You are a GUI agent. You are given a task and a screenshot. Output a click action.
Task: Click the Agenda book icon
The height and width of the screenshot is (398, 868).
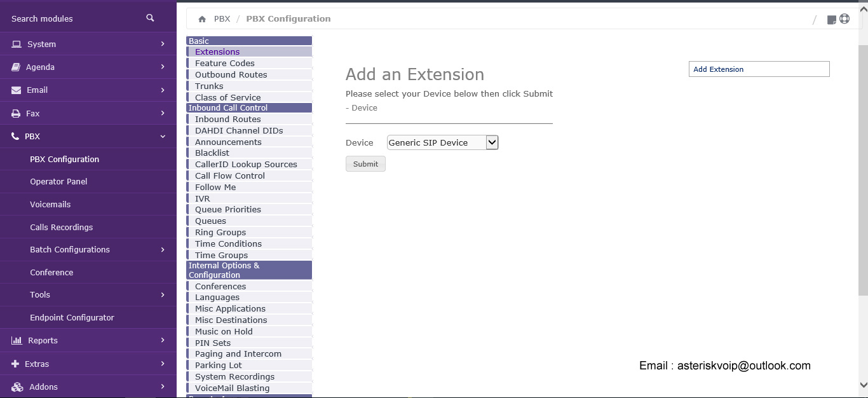pyautogui.click(x=16, y=67)
